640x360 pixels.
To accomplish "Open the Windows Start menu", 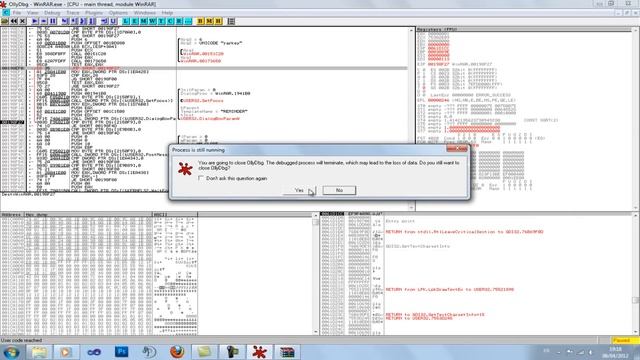I will [x=11, y=352].
